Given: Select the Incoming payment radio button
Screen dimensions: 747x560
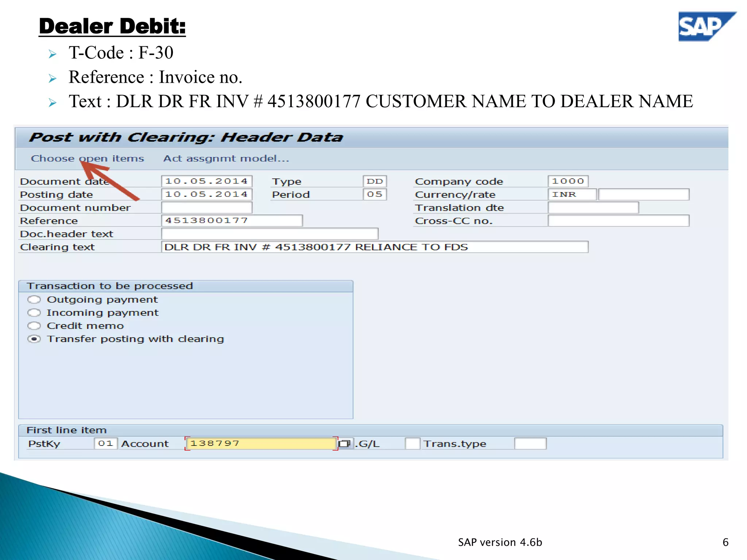Looking at the screenshot, I should pos(34,313).
